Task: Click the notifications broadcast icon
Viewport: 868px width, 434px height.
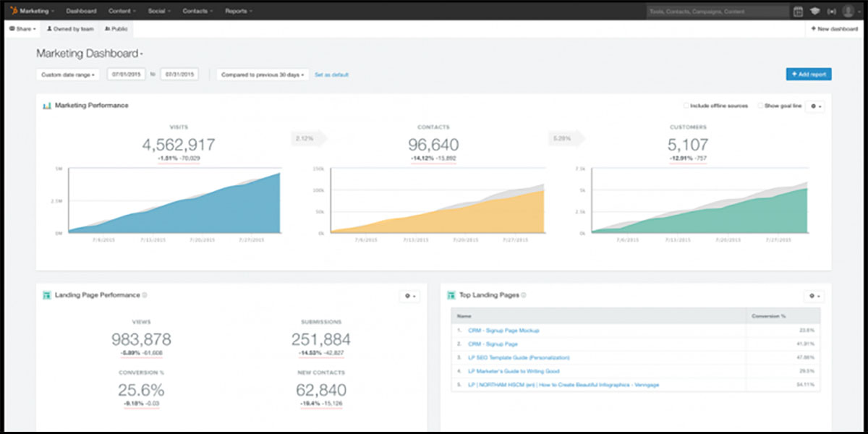Action: pos(832,12)
